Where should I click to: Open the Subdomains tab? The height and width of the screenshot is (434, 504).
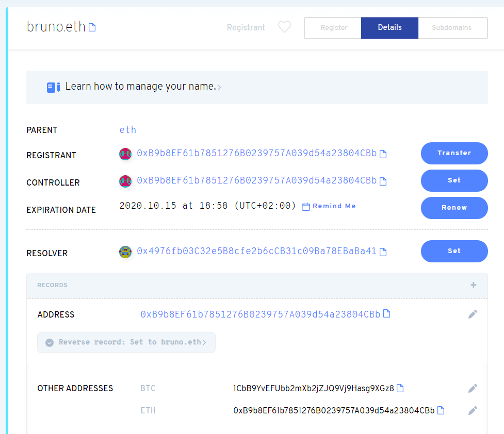[452, 28]
